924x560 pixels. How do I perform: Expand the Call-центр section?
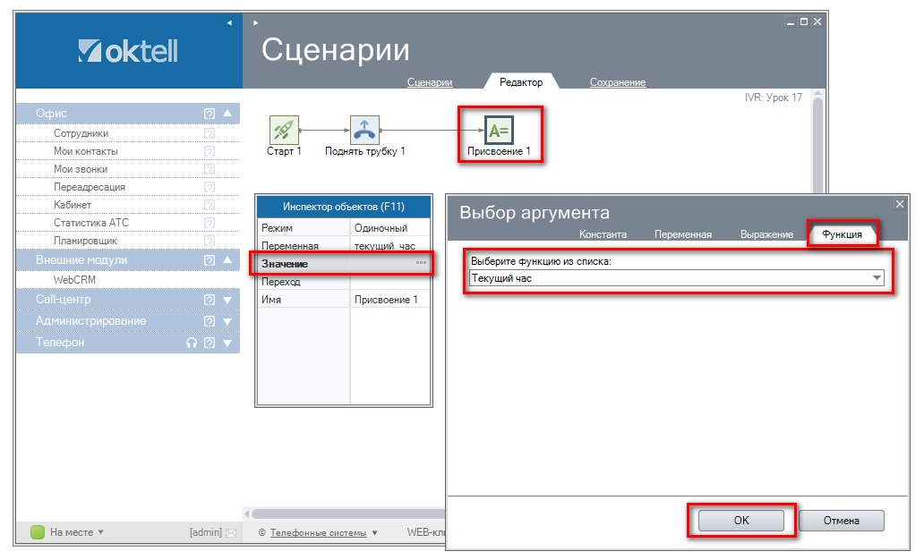[227, 300]
